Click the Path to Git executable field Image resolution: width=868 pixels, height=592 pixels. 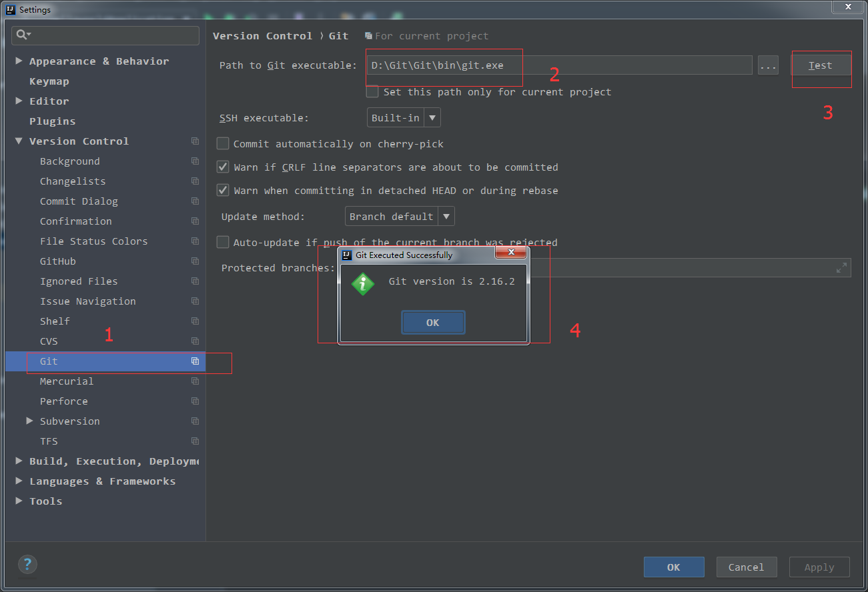tap(560, 65)
